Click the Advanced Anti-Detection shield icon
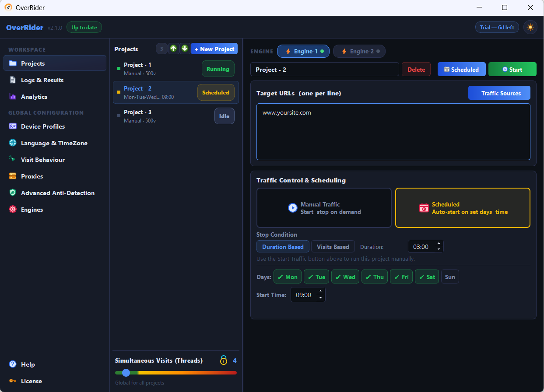 tap(13, 193)
